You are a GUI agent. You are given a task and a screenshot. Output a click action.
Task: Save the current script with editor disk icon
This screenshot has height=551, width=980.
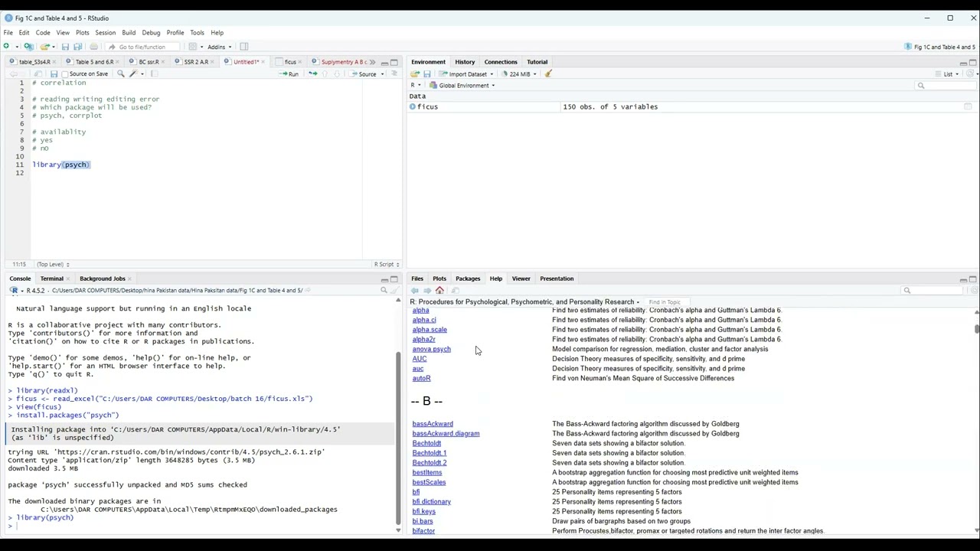pos(54,74)
